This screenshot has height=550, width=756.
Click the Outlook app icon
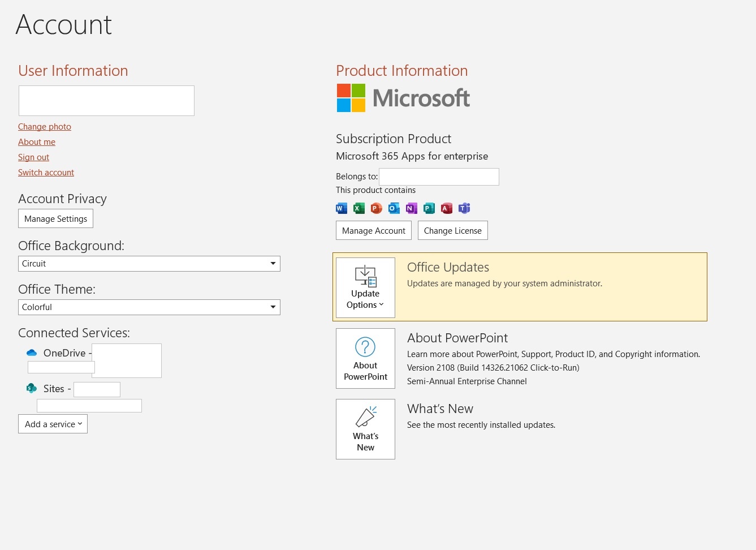394,208
